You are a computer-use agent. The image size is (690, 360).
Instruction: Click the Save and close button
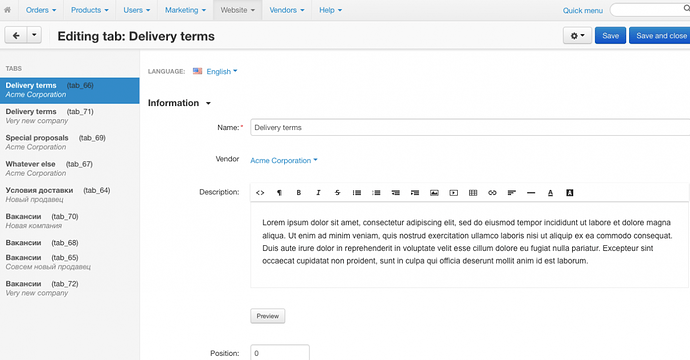660,36
